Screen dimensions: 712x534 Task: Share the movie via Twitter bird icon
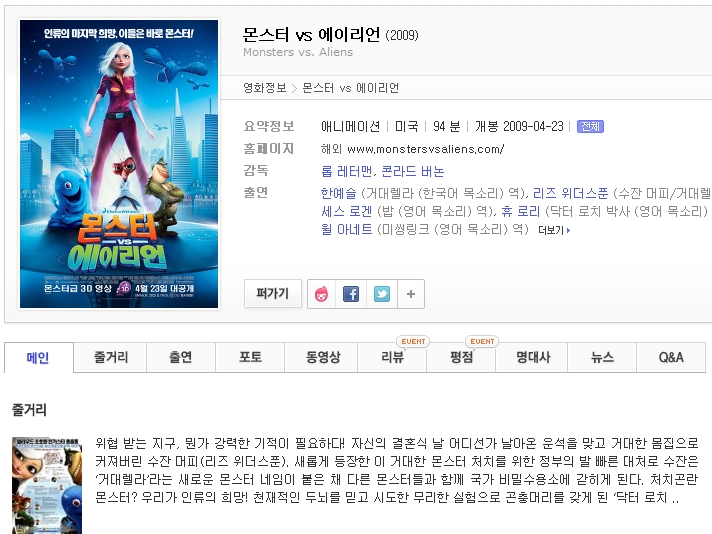click(x=382, y=294)
